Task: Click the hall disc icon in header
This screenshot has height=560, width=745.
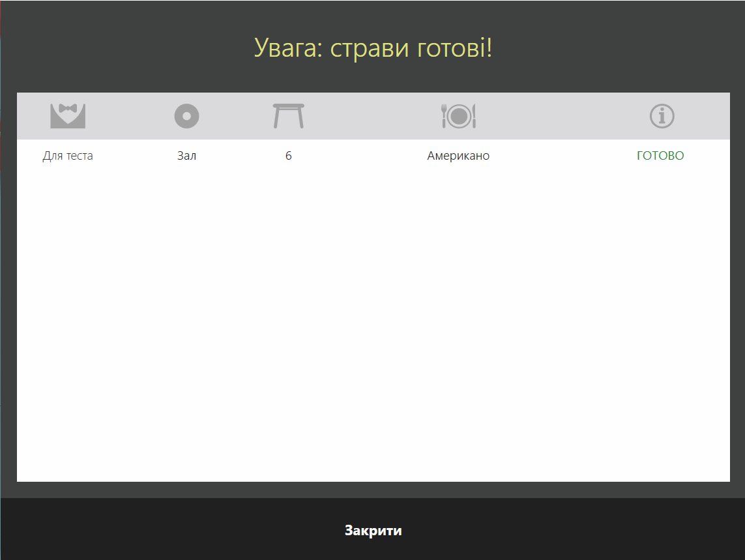Action: 186,116
